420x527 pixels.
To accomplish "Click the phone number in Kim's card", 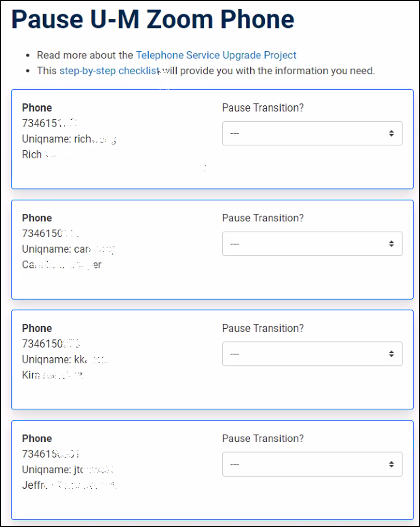I will point(51,344).
